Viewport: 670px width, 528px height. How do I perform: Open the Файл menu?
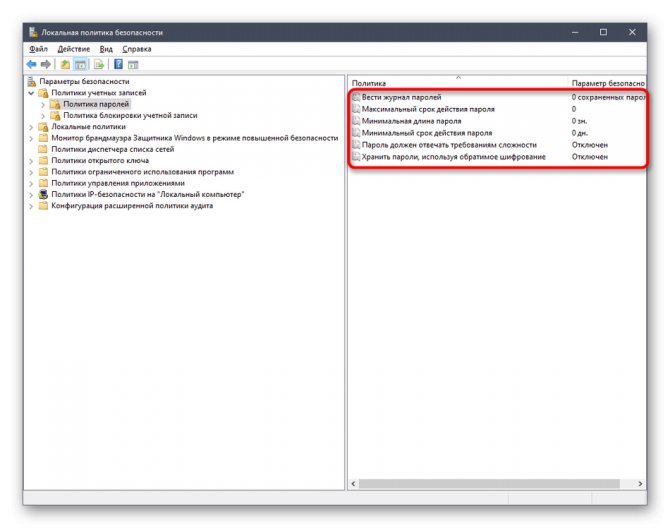[x=38, y=49]
